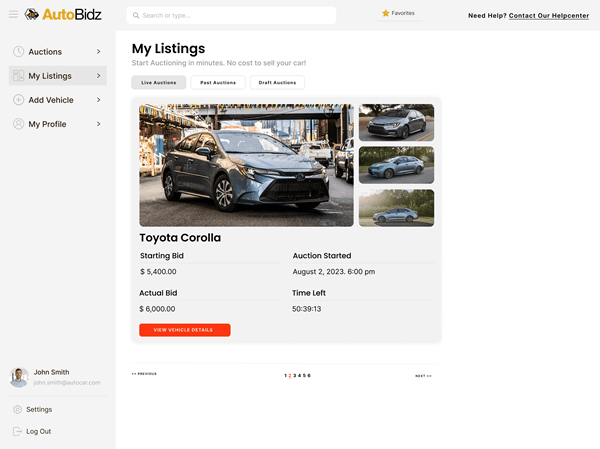Click Log Out in the sidebar
600x449 pixels.
click(32, 431)
